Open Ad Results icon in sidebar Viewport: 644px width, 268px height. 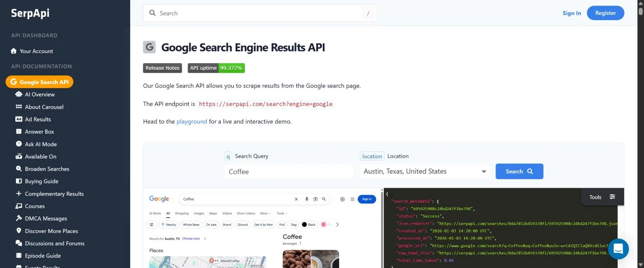(x=19, y=119)
